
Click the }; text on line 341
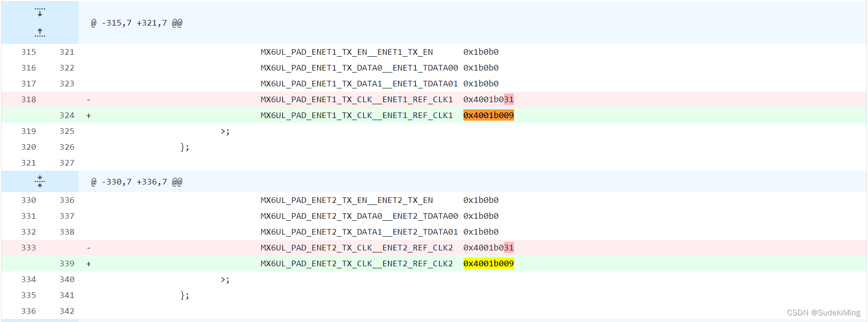click(x=185, y=296)
